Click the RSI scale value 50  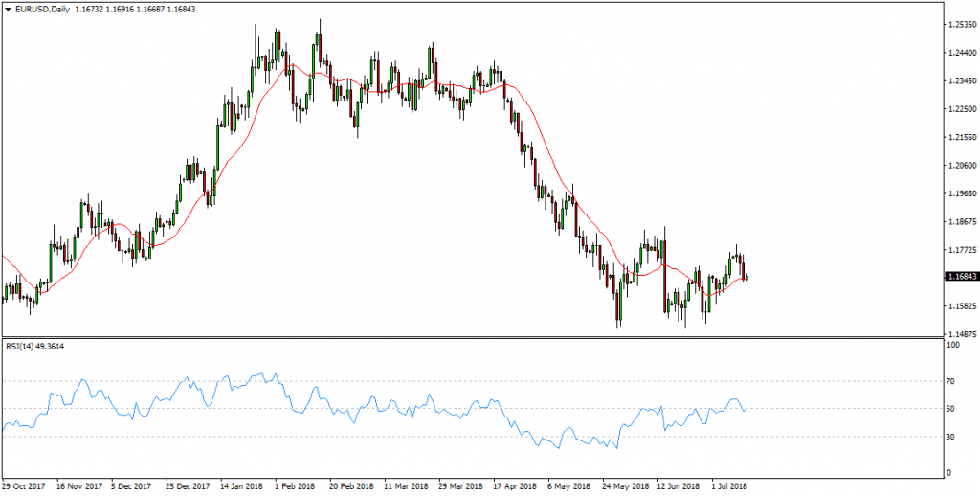(952, 409)
